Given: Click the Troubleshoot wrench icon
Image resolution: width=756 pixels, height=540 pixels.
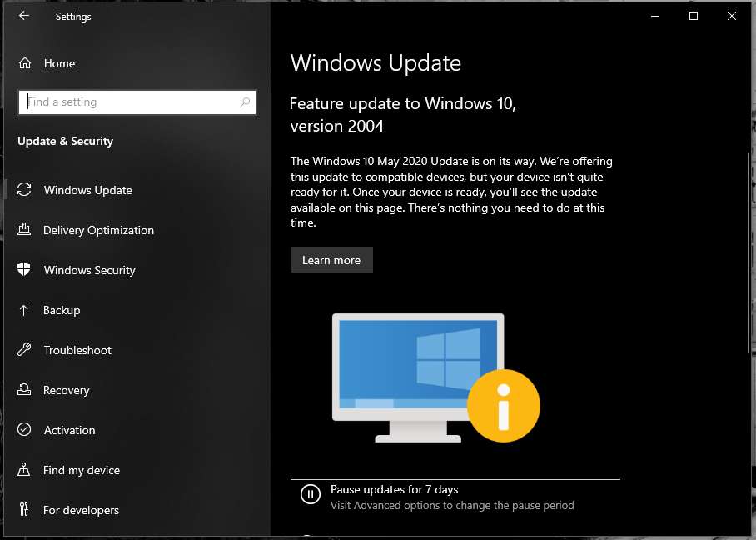Looking at the screenshot, I should pos(24,349).
